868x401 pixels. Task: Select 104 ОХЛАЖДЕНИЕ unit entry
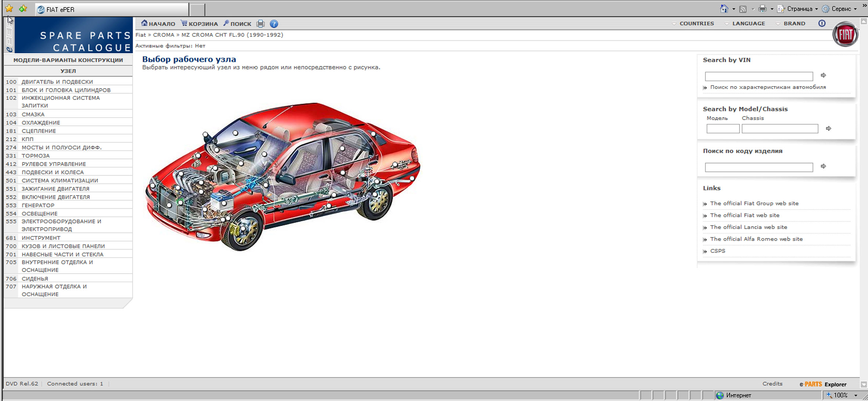(x=40, y=123)
